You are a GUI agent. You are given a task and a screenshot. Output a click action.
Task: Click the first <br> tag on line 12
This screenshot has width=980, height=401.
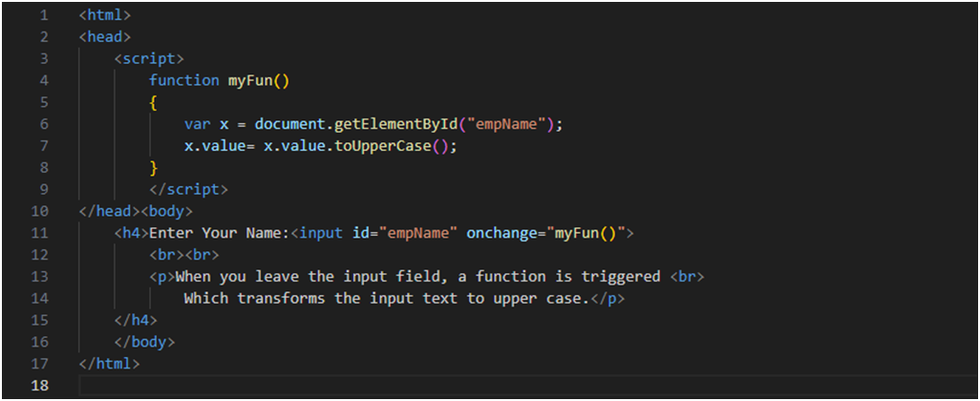click(166, 255)
